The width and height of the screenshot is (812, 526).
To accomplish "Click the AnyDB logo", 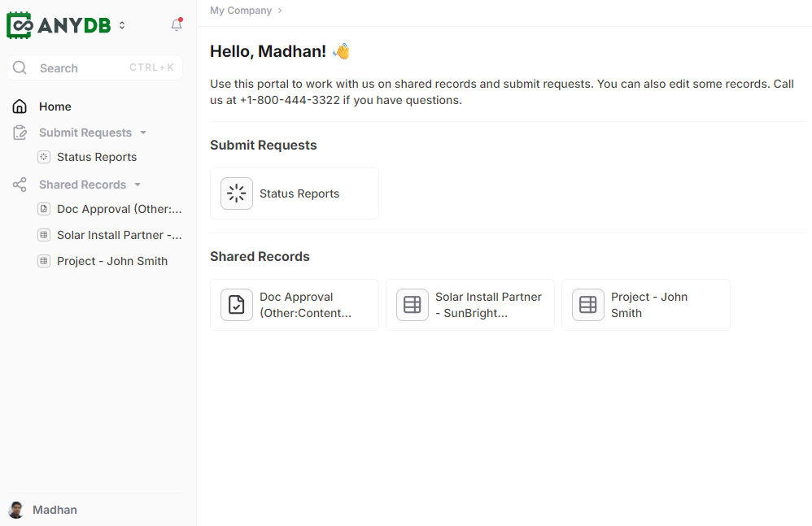I will point(59,25).
